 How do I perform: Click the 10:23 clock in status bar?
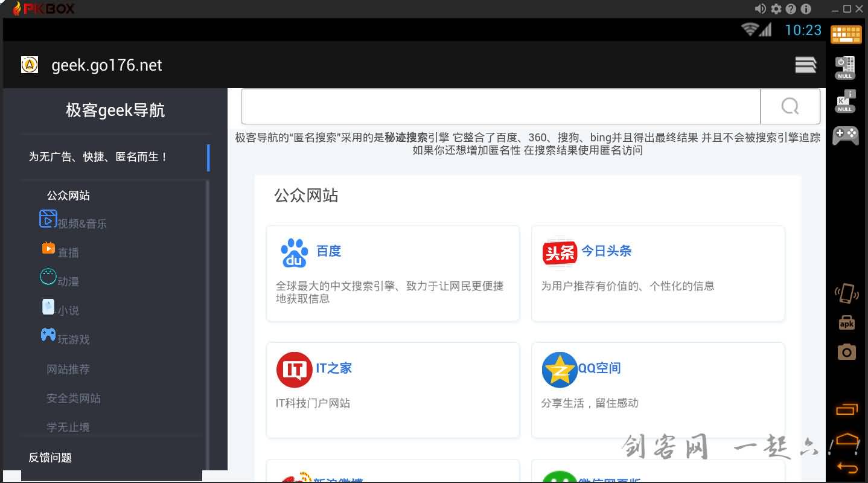(803, 30)
